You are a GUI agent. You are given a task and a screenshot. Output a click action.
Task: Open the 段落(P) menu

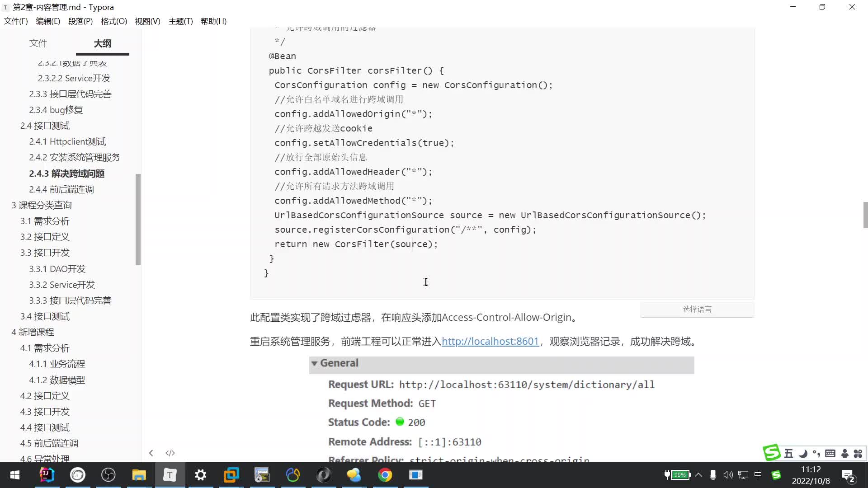(x=80, y=21)
